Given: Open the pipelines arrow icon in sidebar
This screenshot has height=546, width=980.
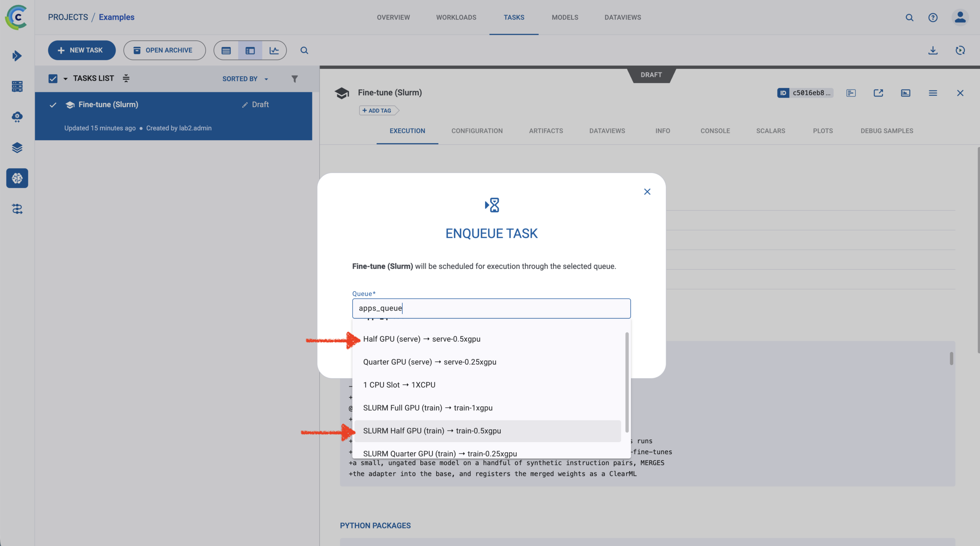Looking at the screenshot, I should (x=17, y=56).
